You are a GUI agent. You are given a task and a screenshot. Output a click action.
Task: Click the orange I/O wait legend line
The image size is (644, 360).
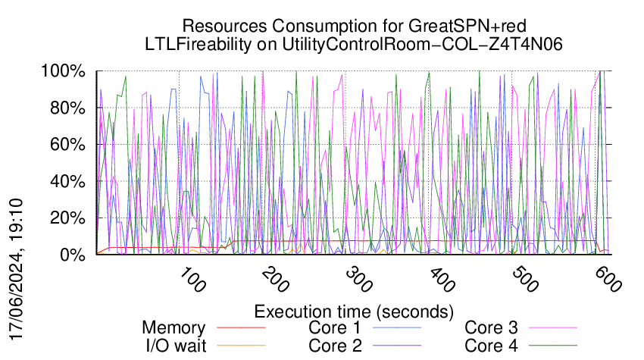pos(241,346)
